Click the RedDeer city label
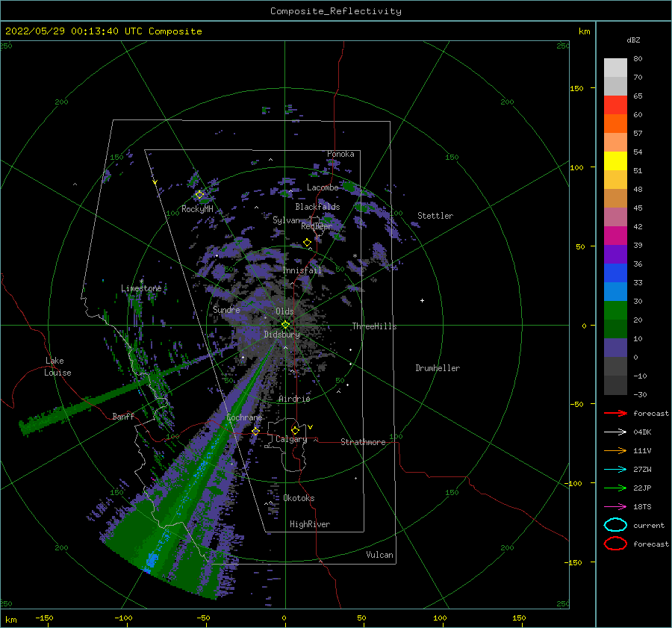This screenshot has height=628, width=672. 317,226
